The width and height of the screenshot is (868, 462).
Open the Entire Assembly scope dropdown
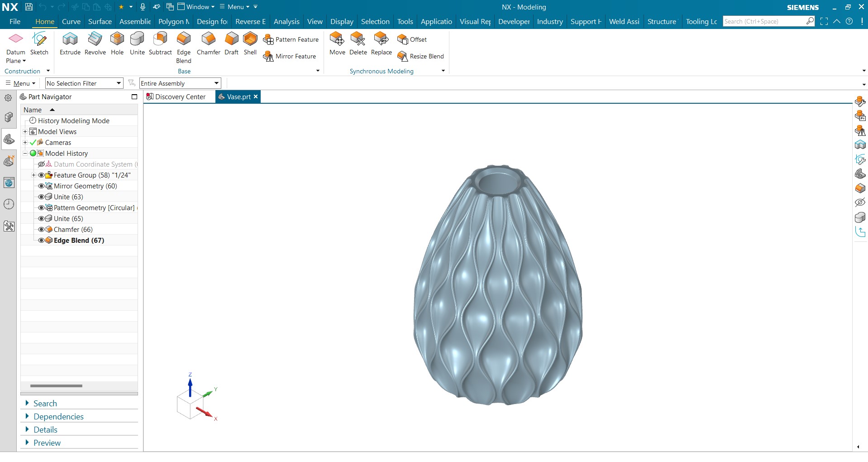(180, 83)
